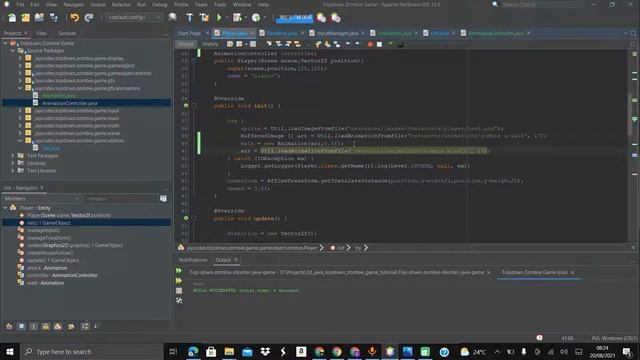
Task: Click the Redo arrow icon
Action: [x=89, y=18]
